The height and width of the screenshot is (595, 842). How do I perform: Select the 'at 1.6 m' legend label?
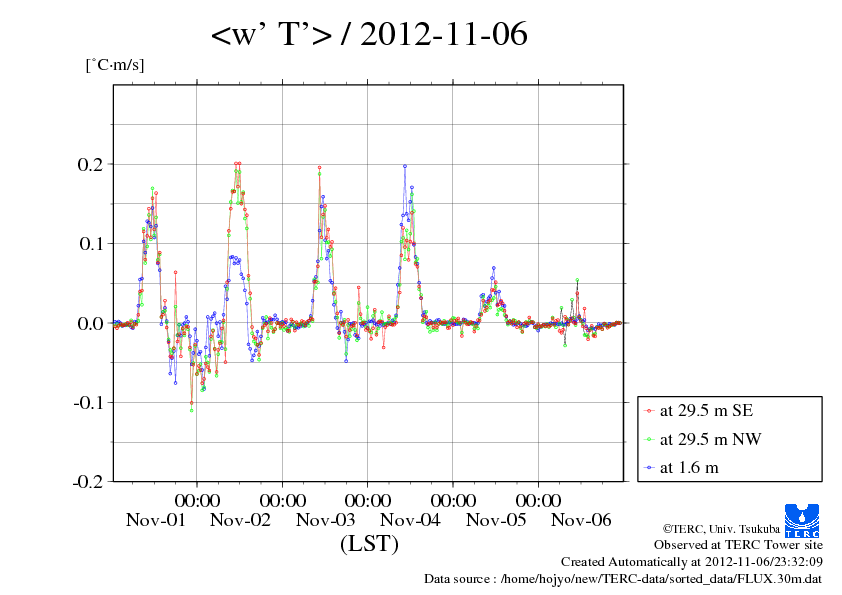click(x=689, y=467)
